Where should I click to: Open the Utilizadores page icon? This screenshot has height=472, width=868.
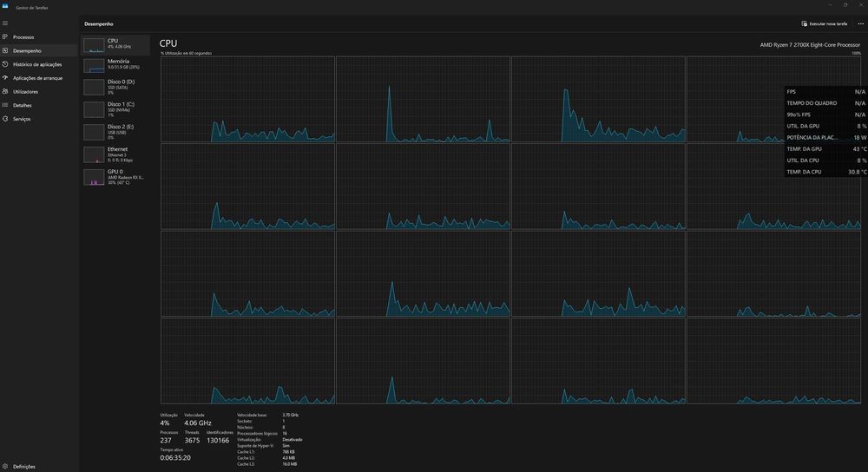pos(5,91)
